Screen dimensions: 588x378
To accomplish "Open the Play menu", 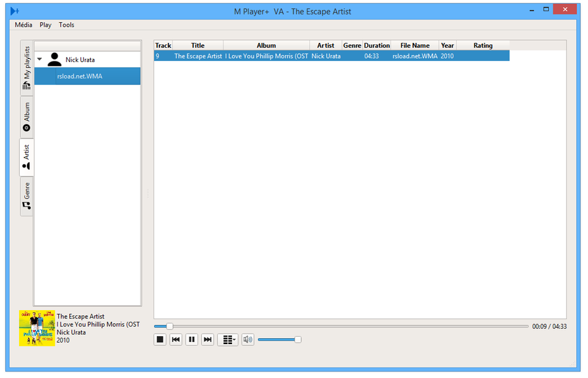I will pyautogui.click(x=45, y=25).
